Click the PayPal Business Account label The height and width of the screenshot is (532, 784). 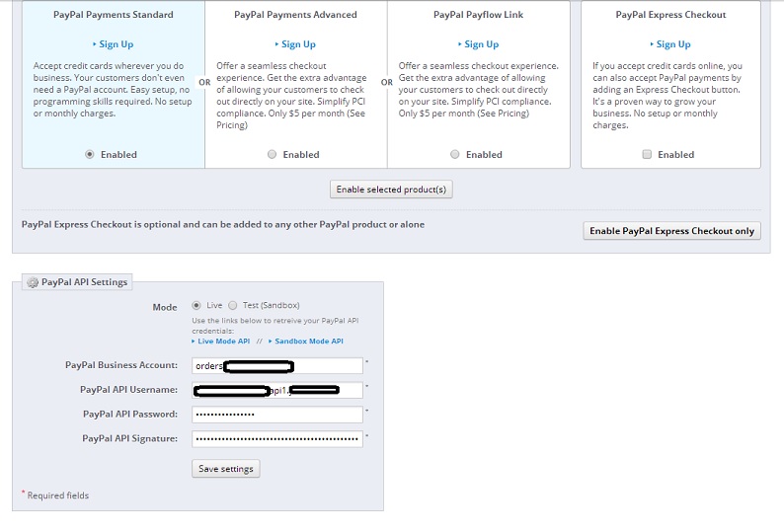121,365
